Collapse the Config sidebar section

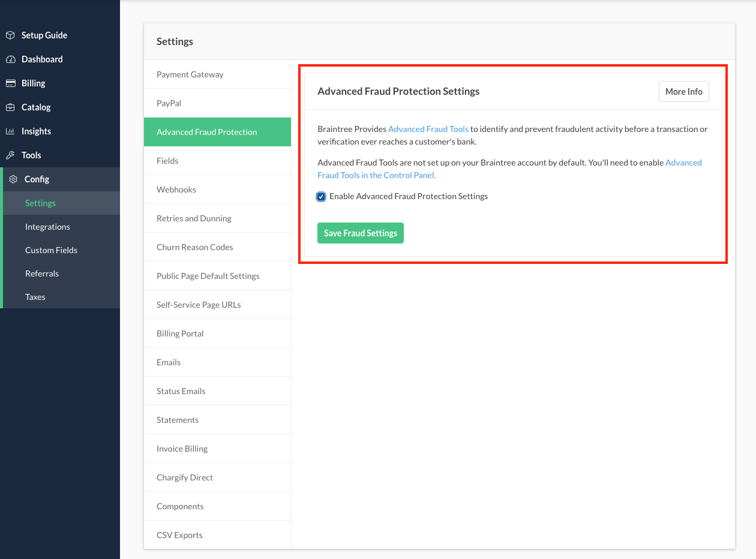pos(37,179)
